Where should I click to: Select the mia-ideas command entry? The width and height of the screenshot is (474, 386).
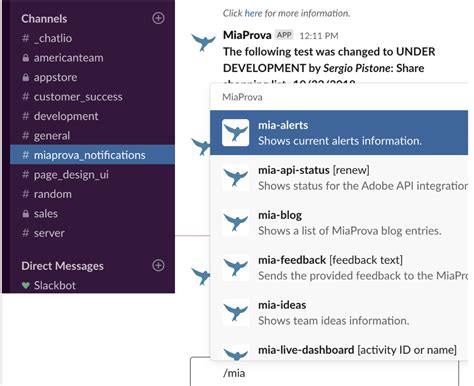(x=339, y=313)
